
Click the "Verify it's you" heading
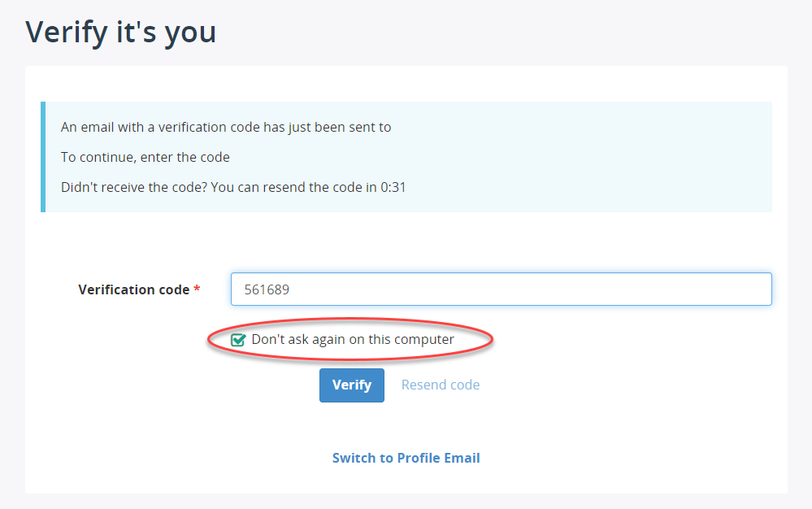point(120,32)
